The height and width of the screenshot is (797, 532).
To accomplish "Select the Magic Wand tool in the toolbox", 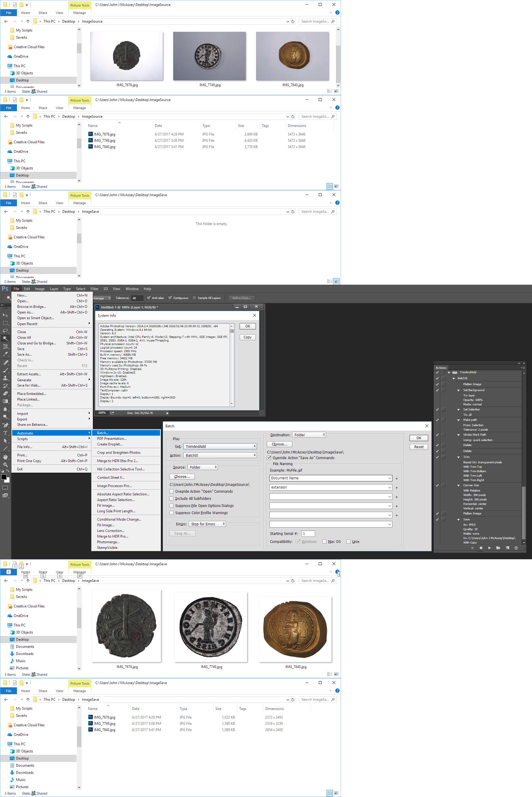I will coord(5,338).
